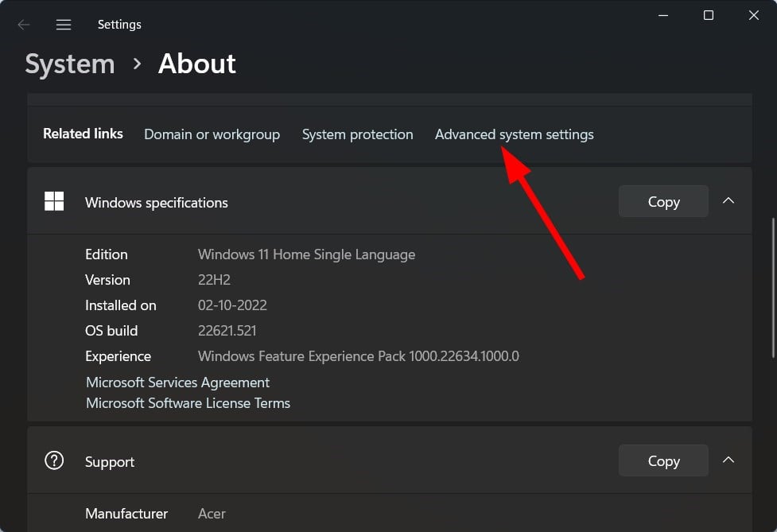Collapse the Windows specifications section
Image resolution: width=777 pixels, height=532 pixels.
click(x=728, y=201)
